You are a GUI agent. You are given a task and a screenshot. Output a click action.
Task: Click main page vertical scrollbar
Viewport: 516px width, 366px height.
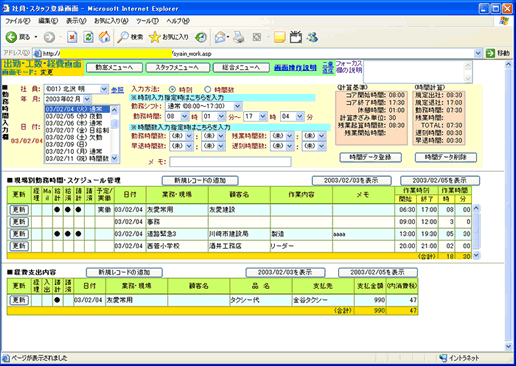click(x=508, y=205)
